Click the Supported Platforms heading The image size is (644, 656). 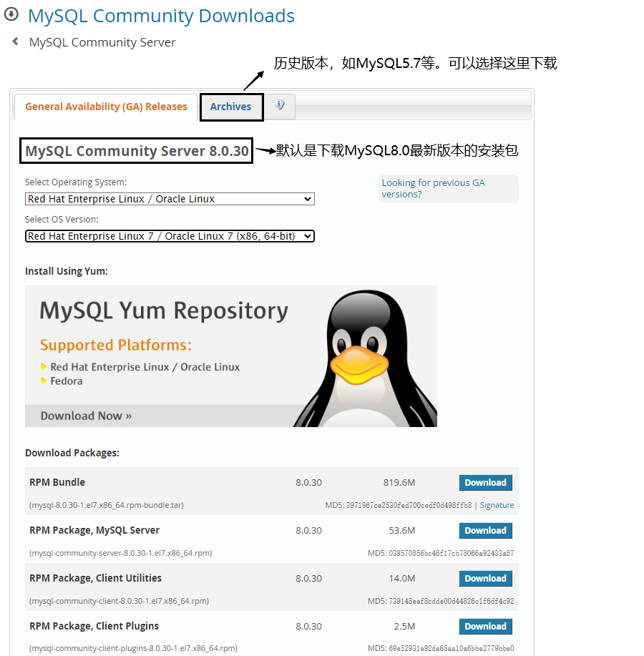point(116,345)
